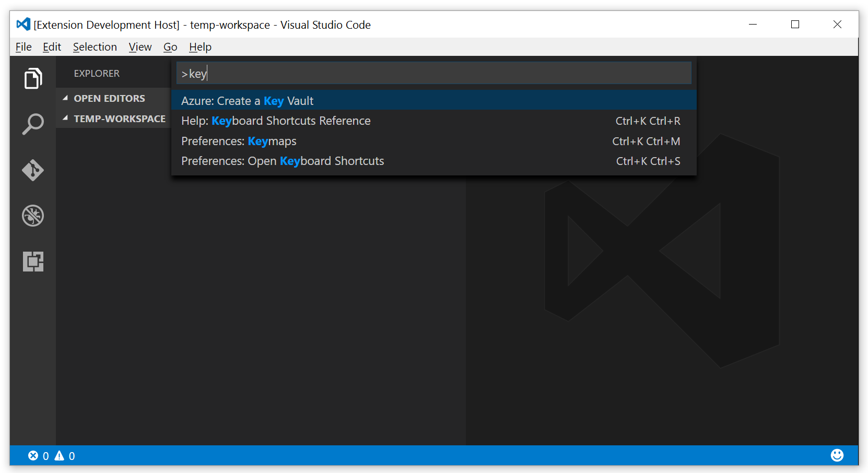Click the Visual Studio Code logo in title bar
Image resolution: width=868 pixels, height=473 pixels.
(23, 24)
